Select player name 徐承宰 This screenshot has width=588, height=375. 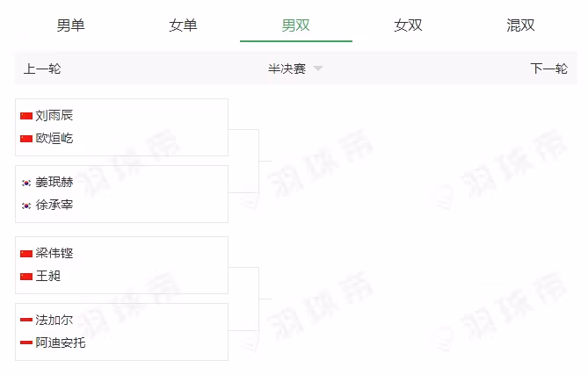click(54, 205)
